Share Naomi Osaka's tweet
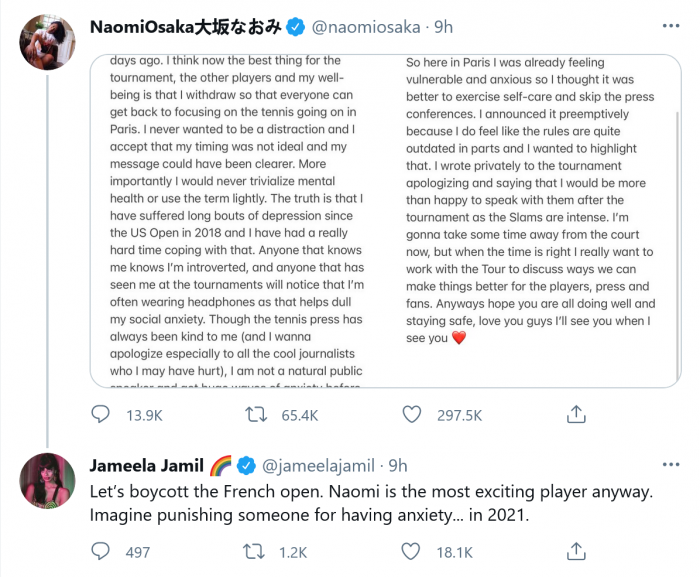The image size is (700, 577). click(576, 414)
